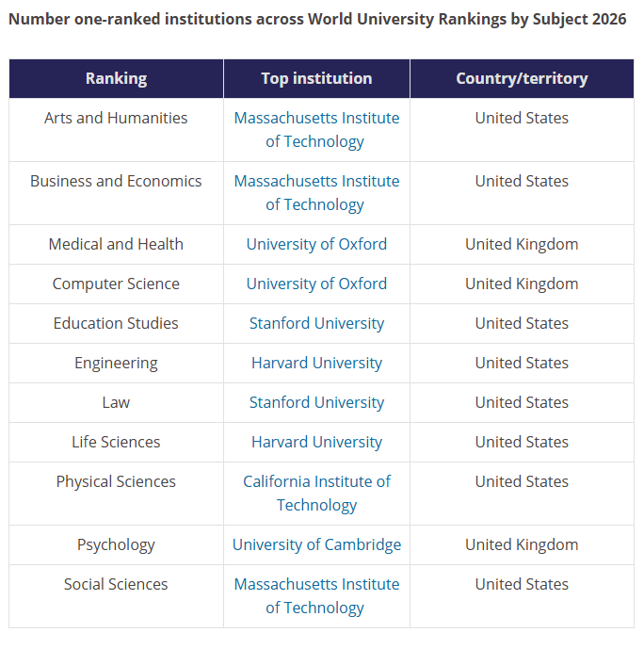Click United Kingdom in the Psychology row
The width and height of the screenshot is (644, 649).
pos(522,544)
